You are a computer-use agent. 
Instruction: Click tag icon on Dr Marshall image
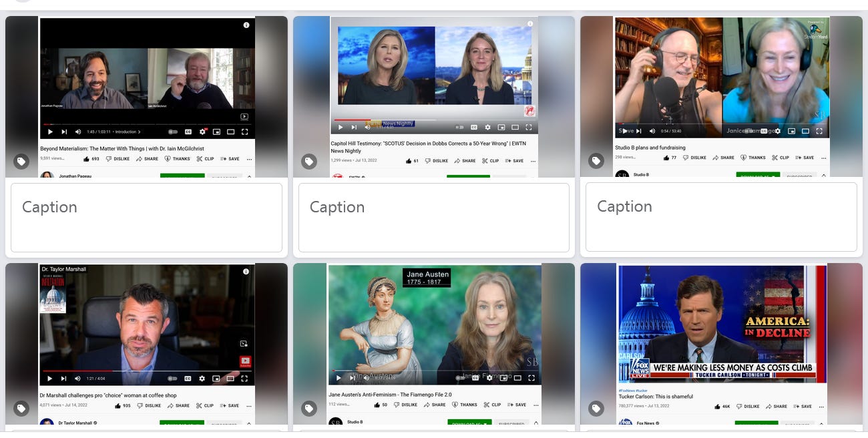(x=21, y=408)
